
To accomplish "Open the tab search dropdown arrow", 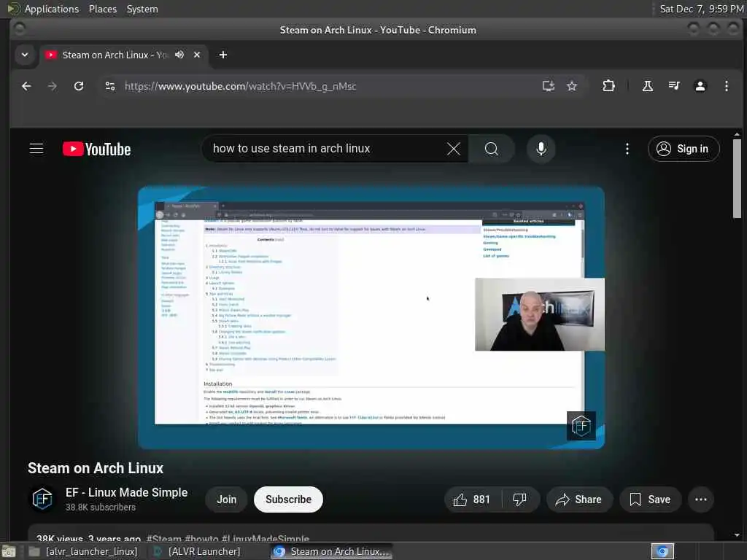I will coord(25,55).
